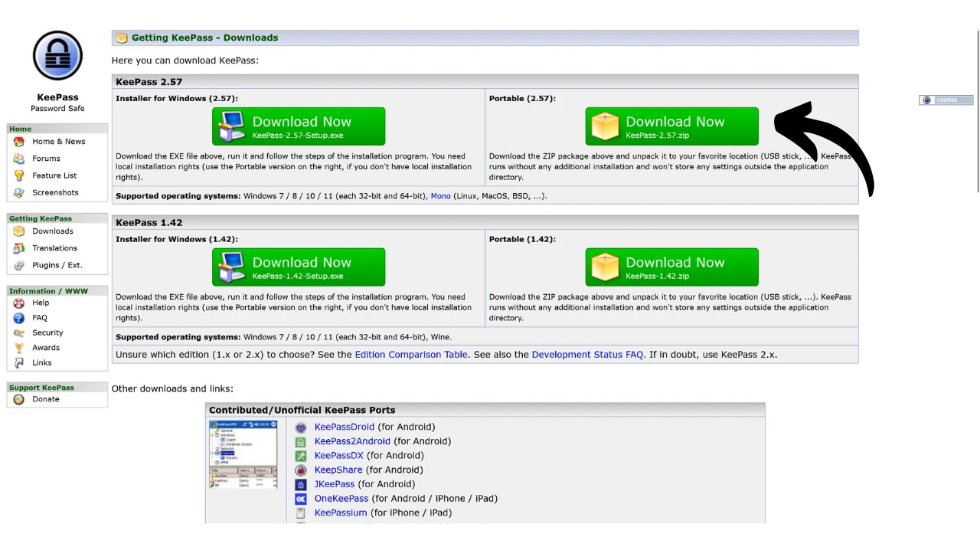This screenshot has height=547, width=980.
Task: Select the FAQ icon
Action: [x=18, y=317]
